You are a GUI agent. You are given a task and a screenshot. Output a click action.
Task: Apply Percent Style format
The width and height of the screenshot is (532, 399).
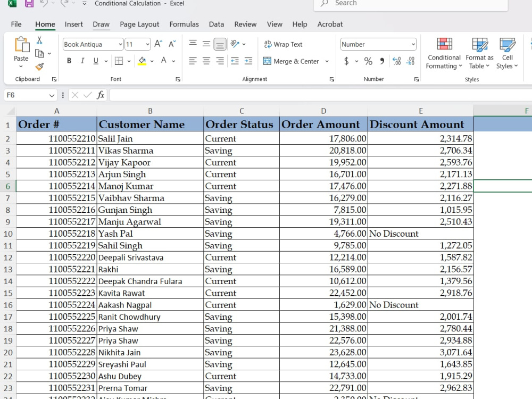(x=368, y=61)
